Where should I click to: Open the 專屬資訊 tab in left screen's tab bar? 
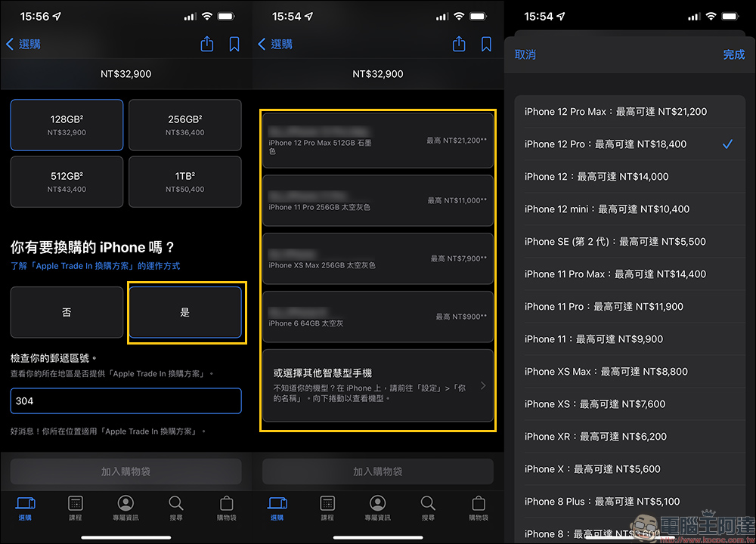tap(125, 508)
